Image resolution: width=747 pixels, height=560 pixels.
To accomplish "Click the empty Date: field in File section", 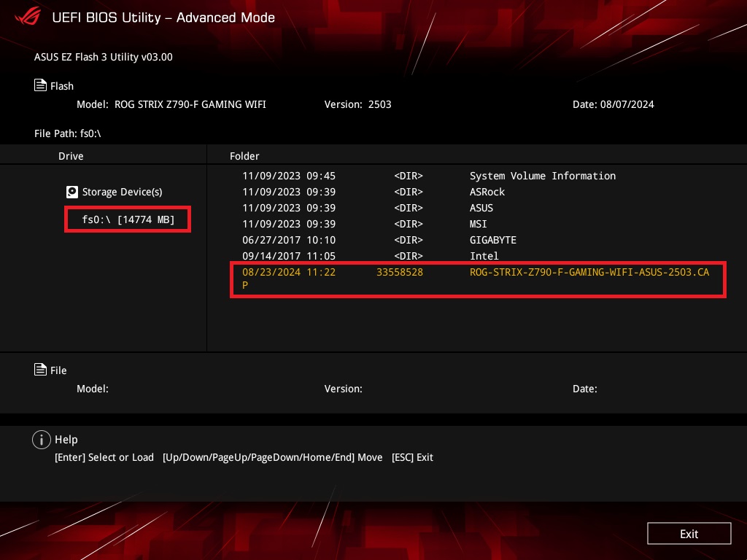I will pyautogui.click(x=585, y=389).
